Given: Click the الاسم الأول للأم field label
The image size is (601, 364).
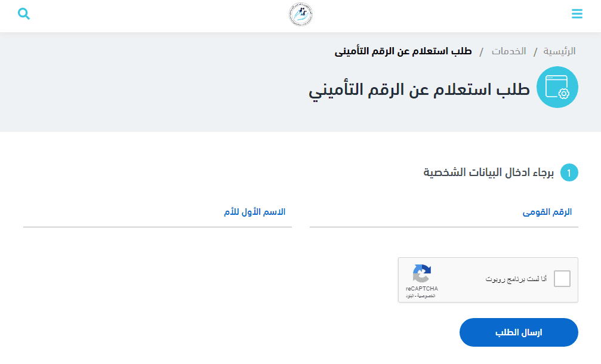Looking at the screenshot, I should coord(254,212).
